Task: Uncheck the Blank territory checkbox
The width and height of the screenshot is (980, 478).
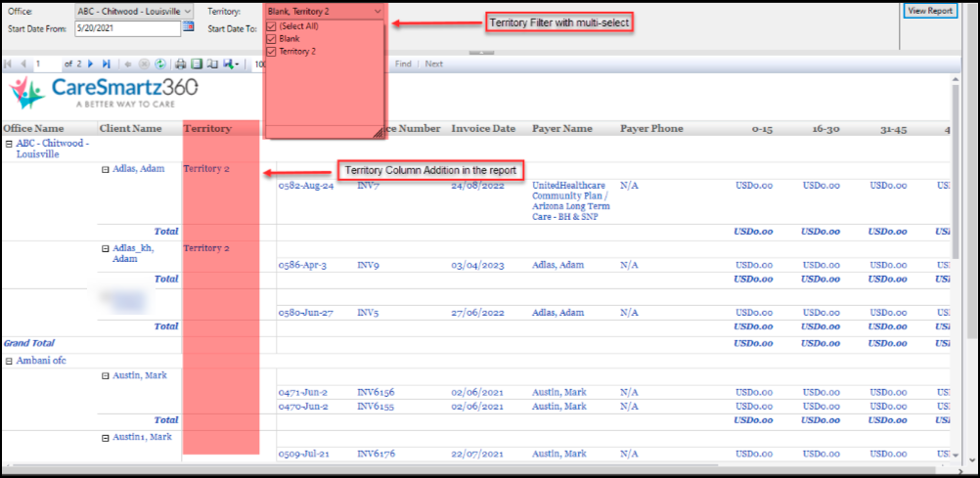Action: click(271, 38)
